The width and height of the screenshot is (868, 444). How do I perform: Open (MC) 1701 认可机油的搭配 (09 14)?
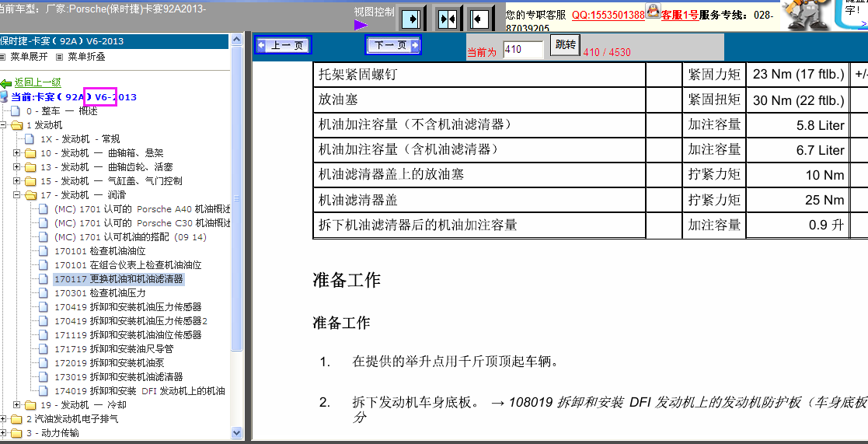pos(130,237)
